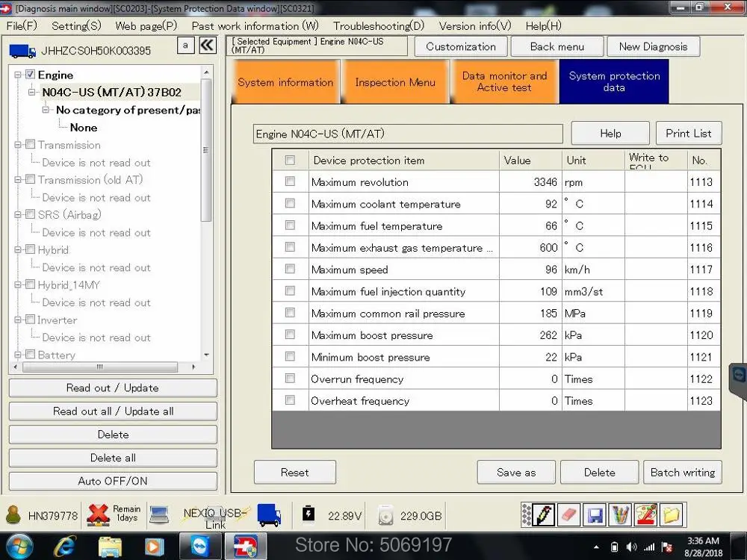Collapse the N04C-US (MT/AT) 37B02 node

coord(32,93)
